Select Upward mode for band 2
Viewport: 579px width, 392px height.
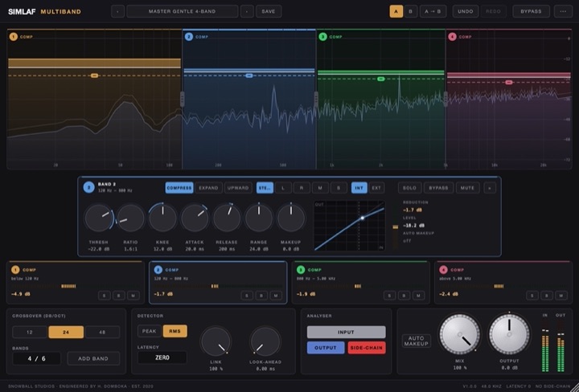pyautogui.click(x=238, y=188)
